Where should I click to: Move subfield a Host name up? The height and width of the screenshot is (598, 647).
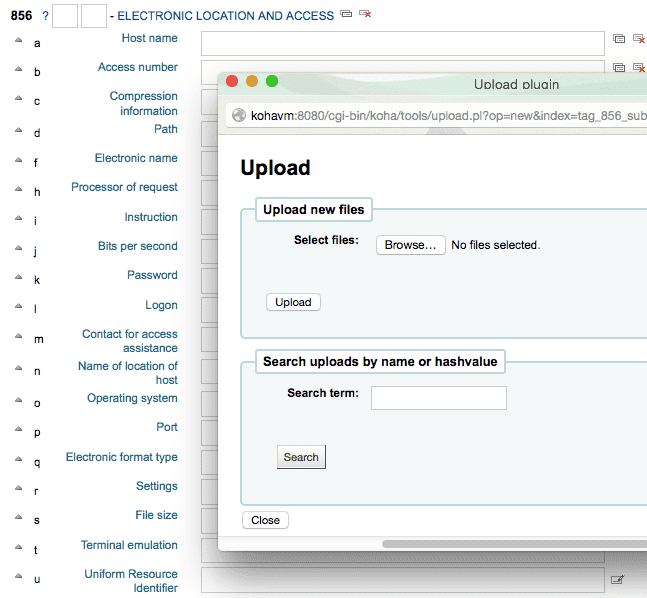pos(18,41)
